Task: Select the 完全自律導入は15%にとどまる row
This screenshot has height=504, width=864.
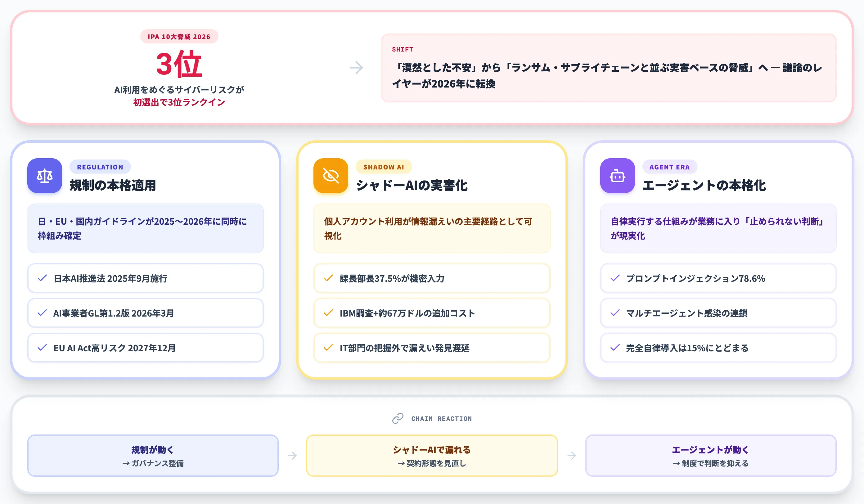Action: tap(718, 348)
